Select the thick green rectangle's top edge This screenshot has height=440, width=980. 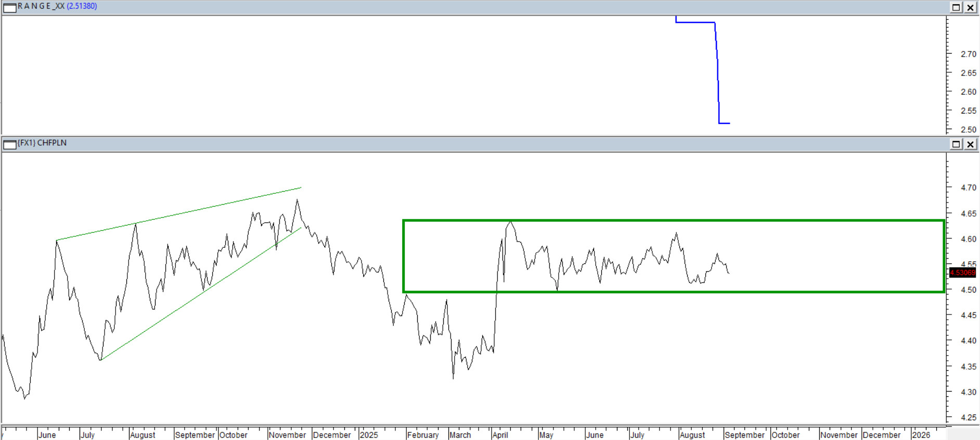pos(676,221)
